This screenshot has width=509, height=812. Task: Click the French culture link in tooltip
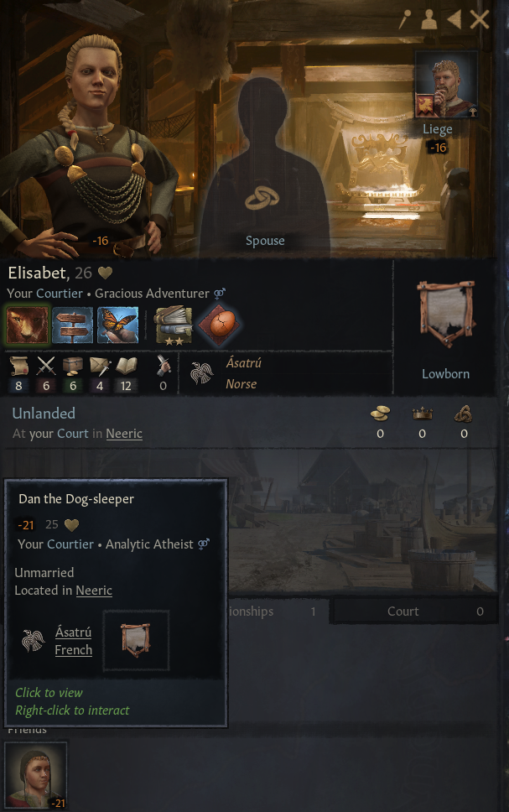[x=74, y=650]
